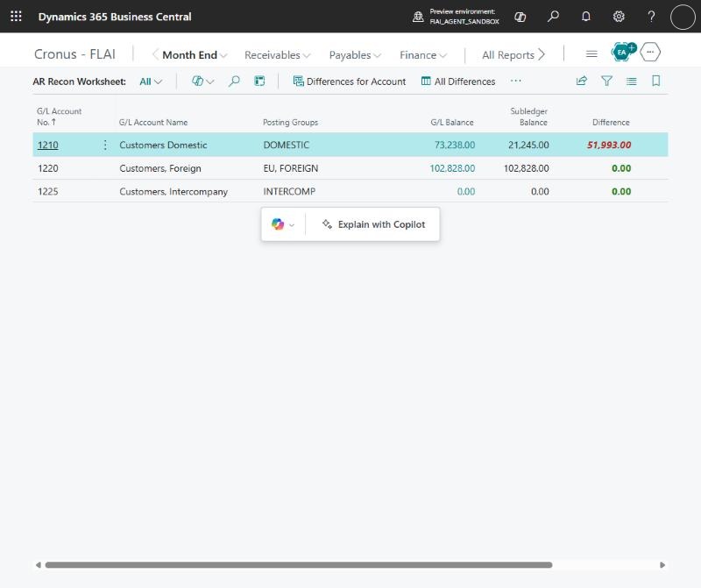The image size is (701, 588).
Task: Show more actions ellipsis in the toolbar
Action: [515, 81]
